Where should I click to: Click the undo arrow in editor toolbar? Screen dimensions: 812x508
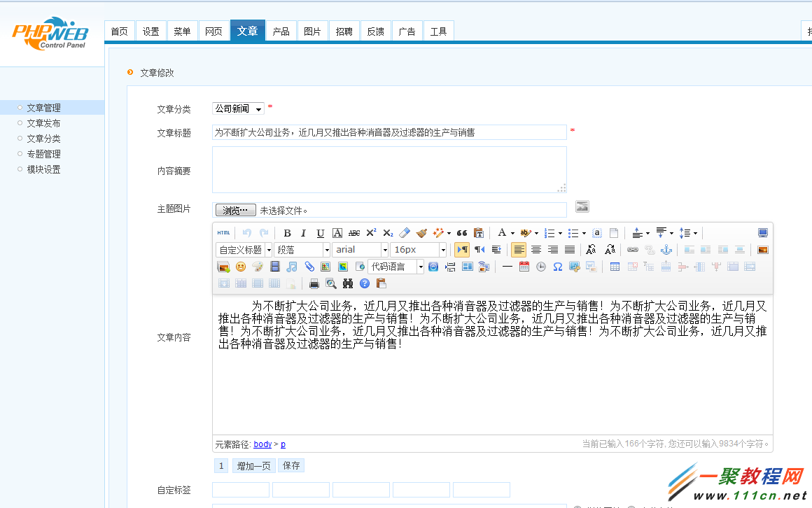[x=247, y=233]
